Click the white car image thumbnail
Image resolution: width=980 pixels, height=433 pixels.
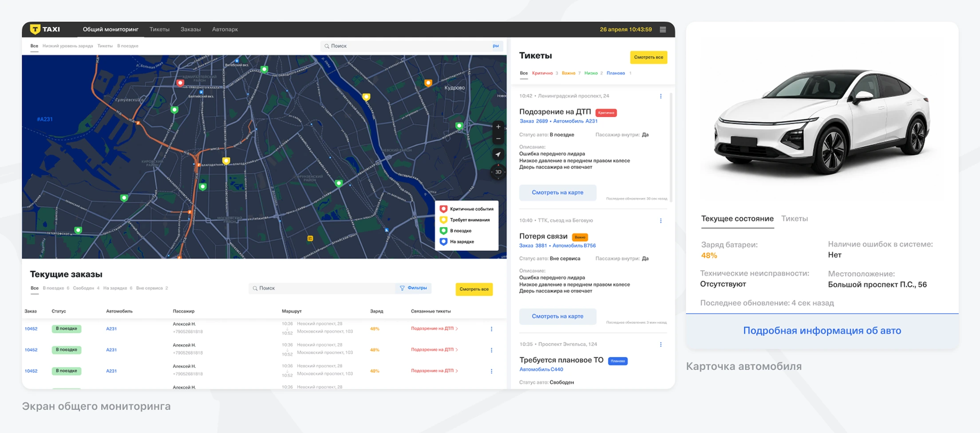click(822, 121)
